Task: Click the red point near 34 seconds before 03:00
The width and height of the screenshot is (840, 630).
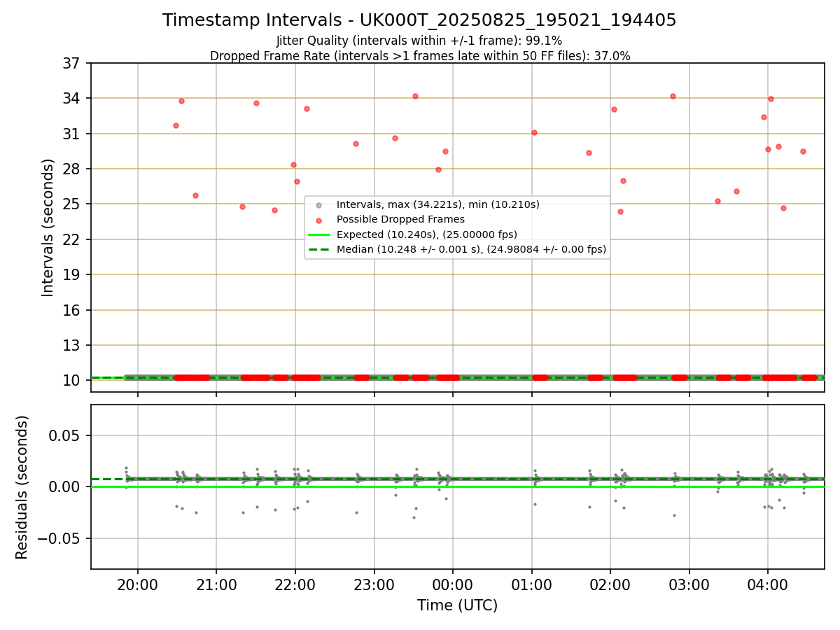Action: pos(673,96)
